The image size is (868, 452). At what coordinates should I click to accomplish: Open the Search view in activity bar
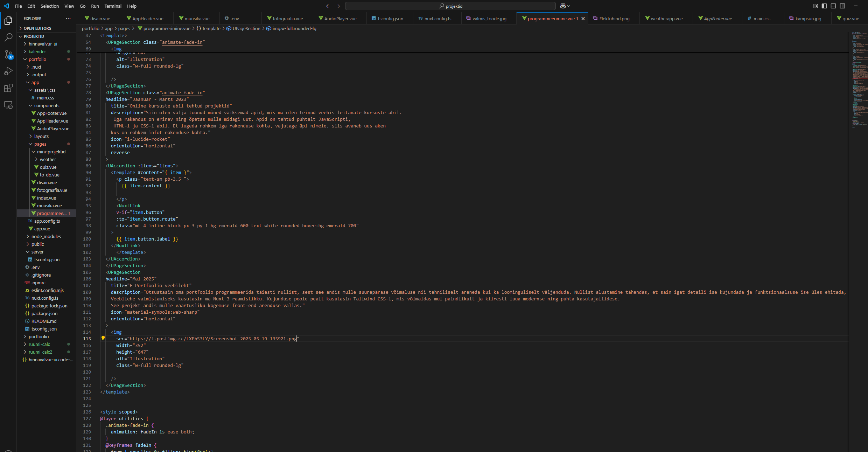pos(8,37)
